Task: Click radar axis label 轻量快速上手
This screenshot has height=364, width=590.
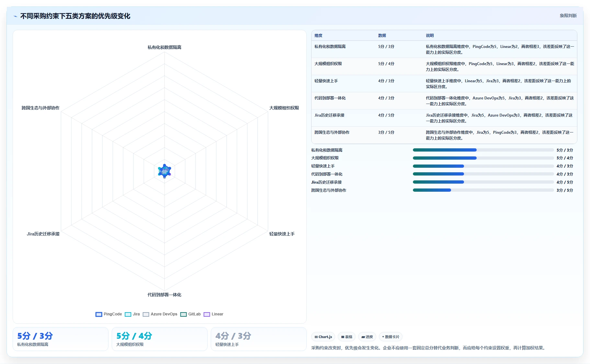Action: (282, 234)
